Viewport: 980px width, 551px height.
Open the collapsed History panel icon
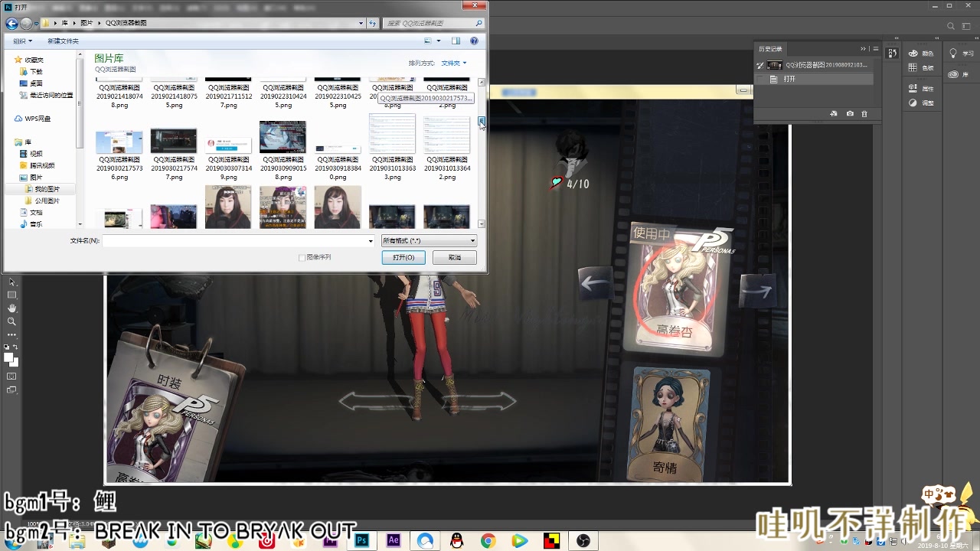[x=892, y=53]
